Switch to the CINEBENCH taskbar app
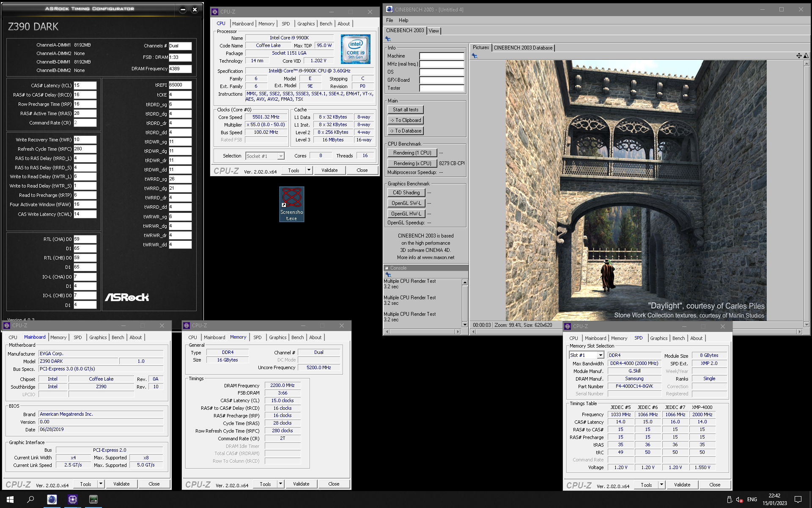The width and height of the screenshot is (812, 508). [52, 500]
